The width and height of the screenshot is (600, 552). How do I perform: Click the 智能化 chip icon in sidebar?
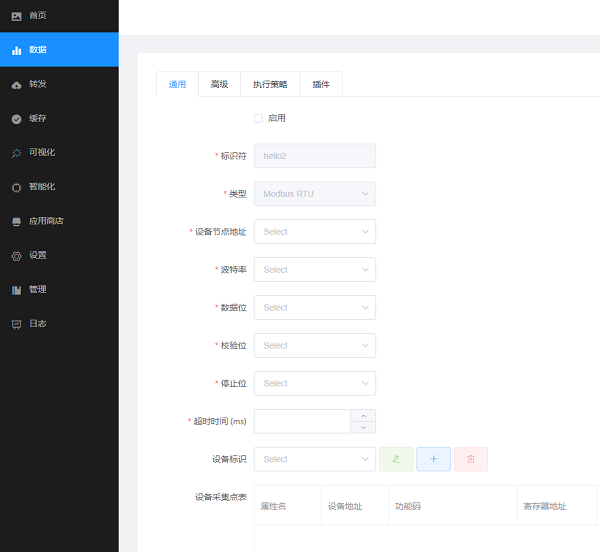click(x=16, y=187)
